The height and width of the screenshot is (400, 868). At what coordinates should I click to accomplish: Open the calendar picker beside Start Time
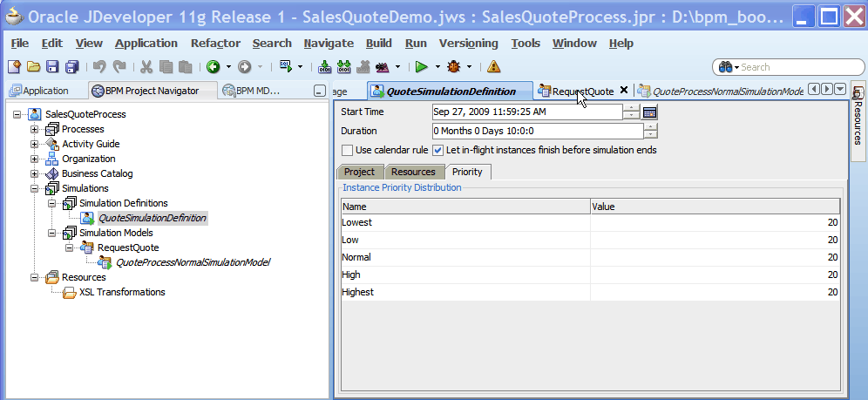(x=649, y=112)
